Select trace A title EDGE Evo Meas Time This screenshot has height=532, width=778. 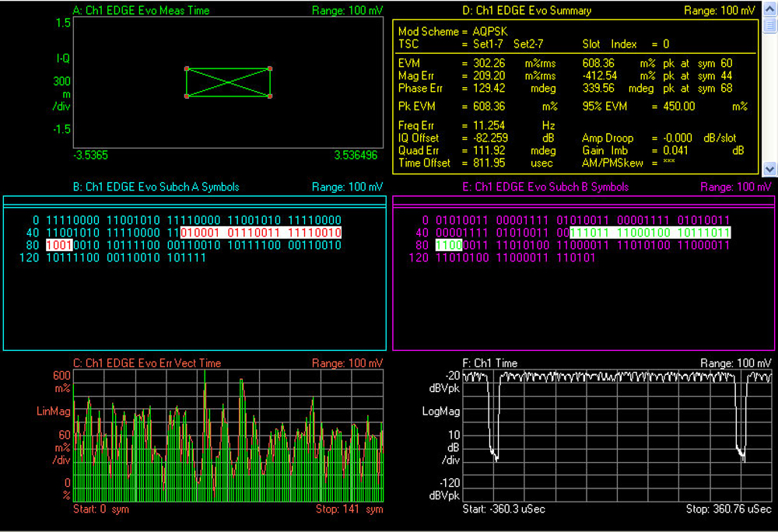point(141,11)
